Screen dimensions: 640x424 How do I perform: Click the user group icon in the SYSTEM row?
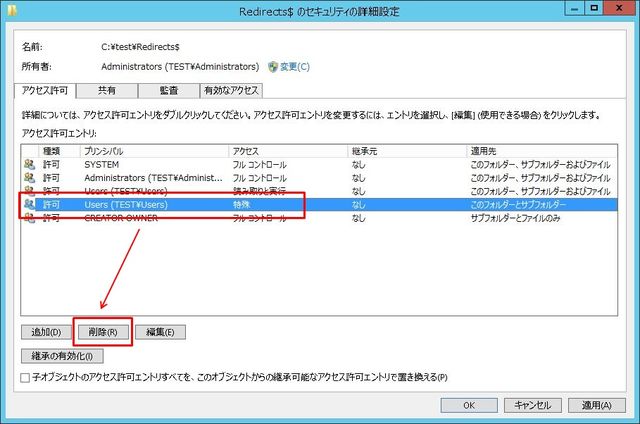coord(29,164)
